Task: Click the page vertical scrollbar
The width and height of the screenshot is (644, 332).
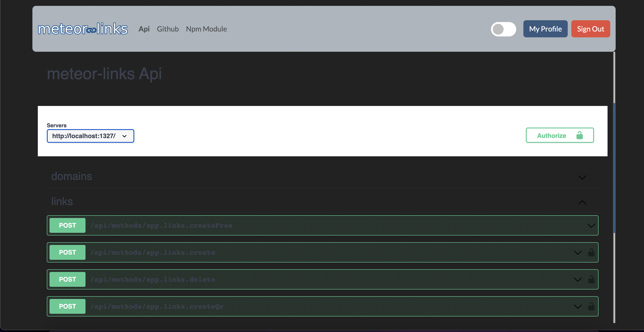Action: [614, 167]
